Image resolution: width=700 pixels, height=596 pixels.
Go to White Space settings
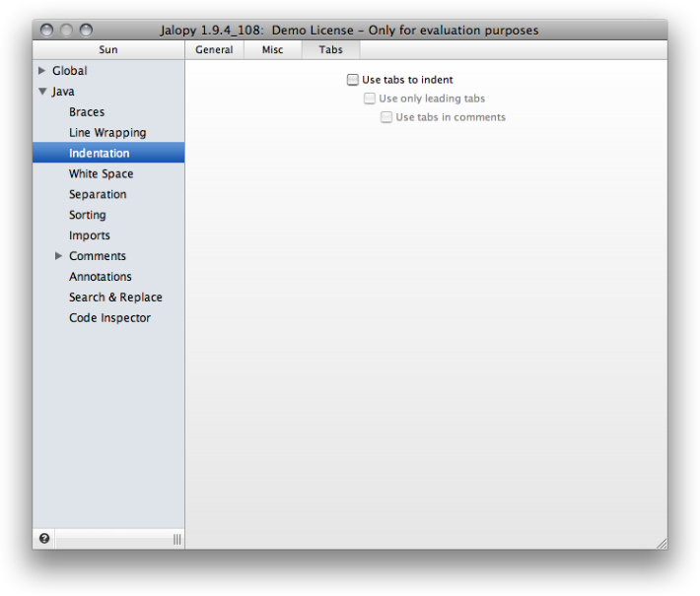coord(102,173)
